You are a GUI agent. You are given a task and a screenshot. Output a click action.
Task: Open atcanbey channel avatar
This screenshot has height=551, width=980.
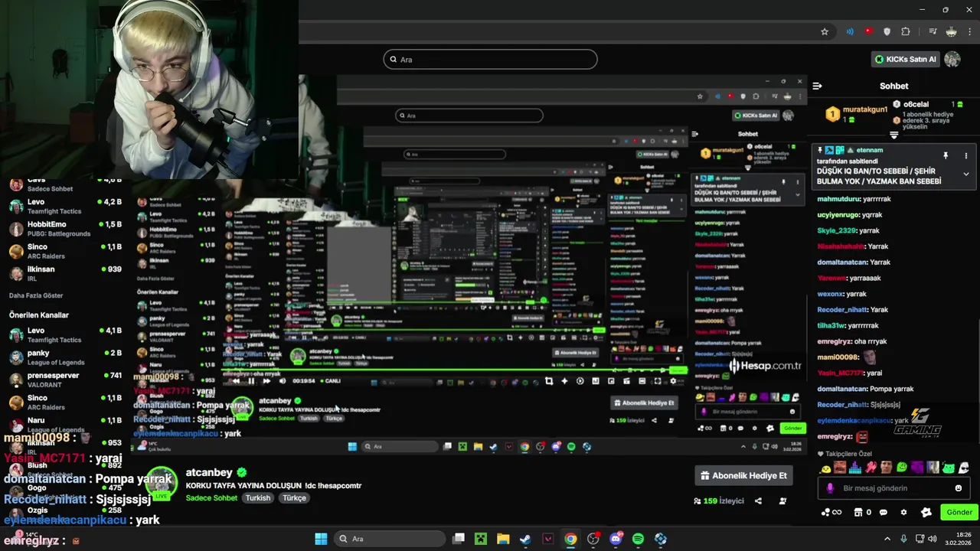[x=162, y=483]
